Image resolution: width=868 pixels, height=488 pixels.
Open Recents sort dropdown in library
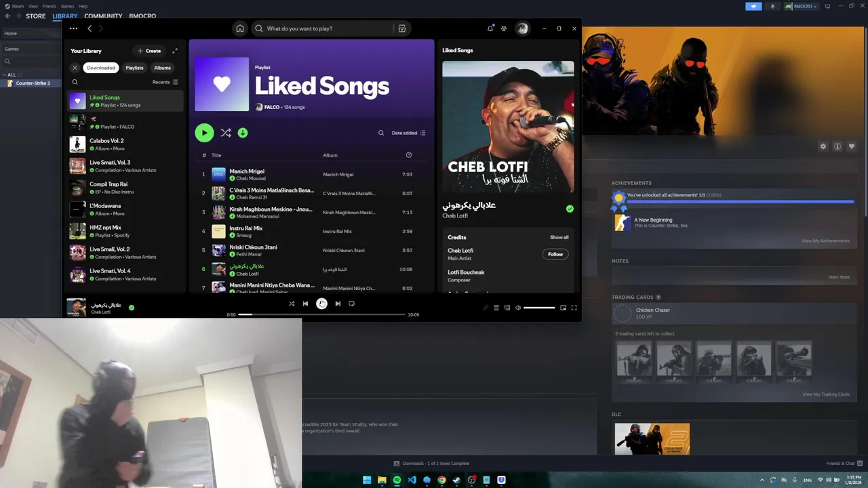tap(165, 82)
